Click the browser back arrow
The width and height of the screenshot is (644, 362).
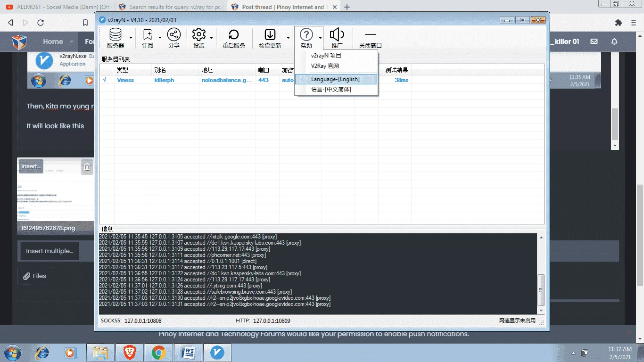(11, 23)
